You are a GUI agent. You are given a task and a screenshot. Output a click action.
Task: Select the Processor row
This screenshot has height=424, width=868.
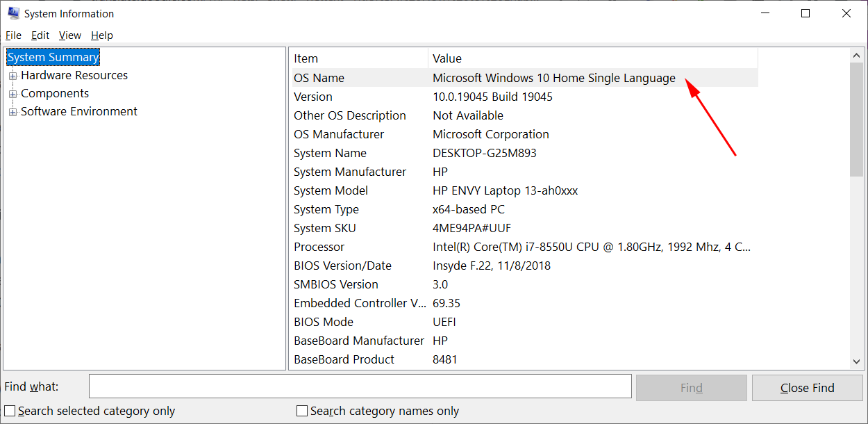pyautogui.click(x=524, y=247)
